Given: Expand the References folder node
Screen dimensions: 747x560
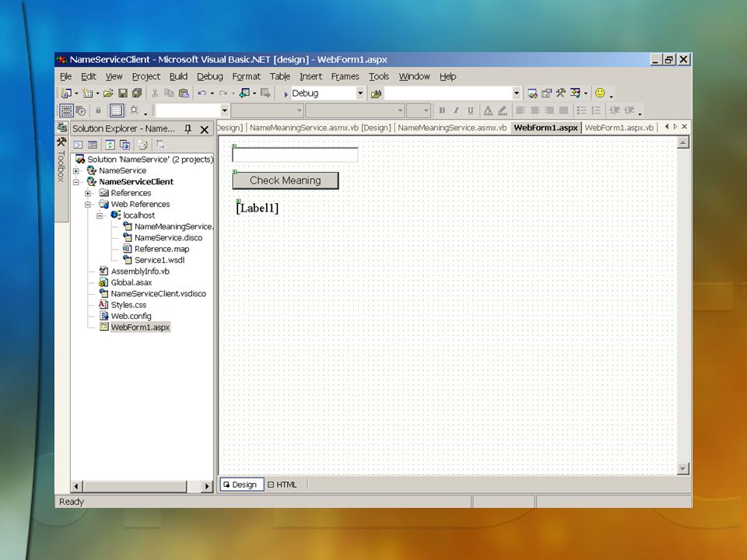Looking at the screenshot, I should [88, 194].
